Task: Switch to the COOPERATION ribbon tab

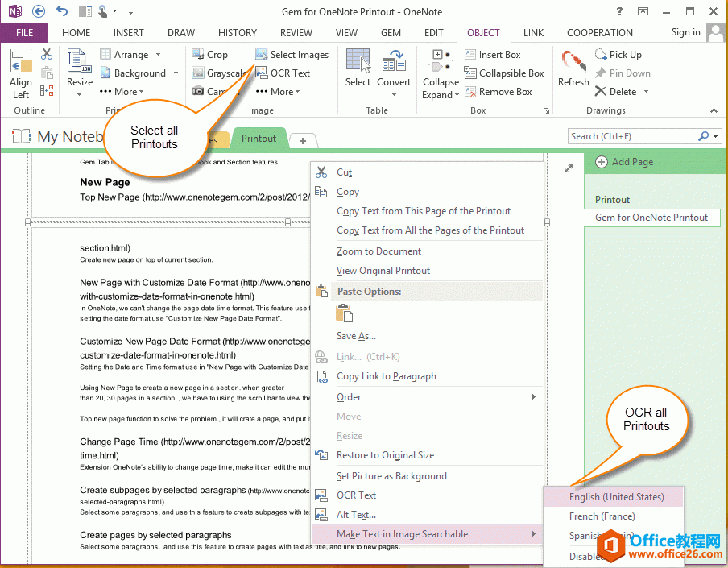Action: click(599, 32)
